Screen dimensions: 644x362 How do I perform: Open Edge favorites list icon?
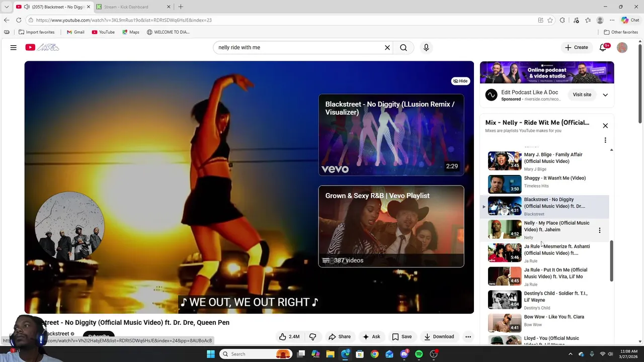[588, 20]
